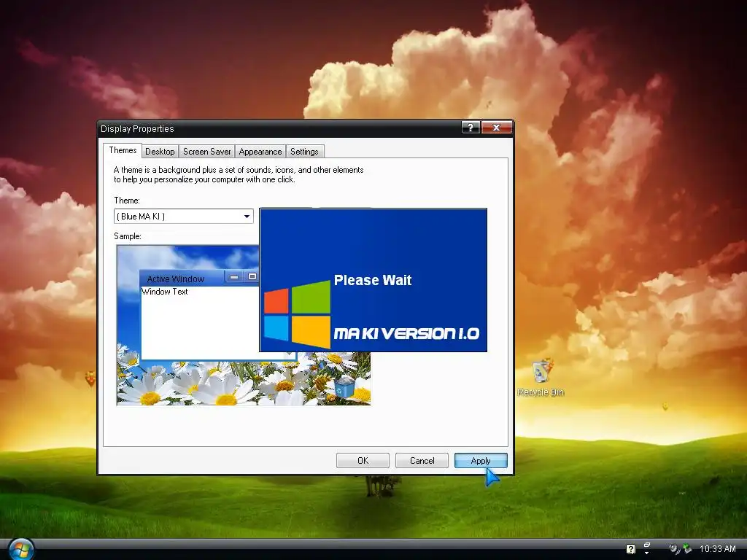
Task: Click the '( Blue MA KI )' theme value
Action: (141, 216)
